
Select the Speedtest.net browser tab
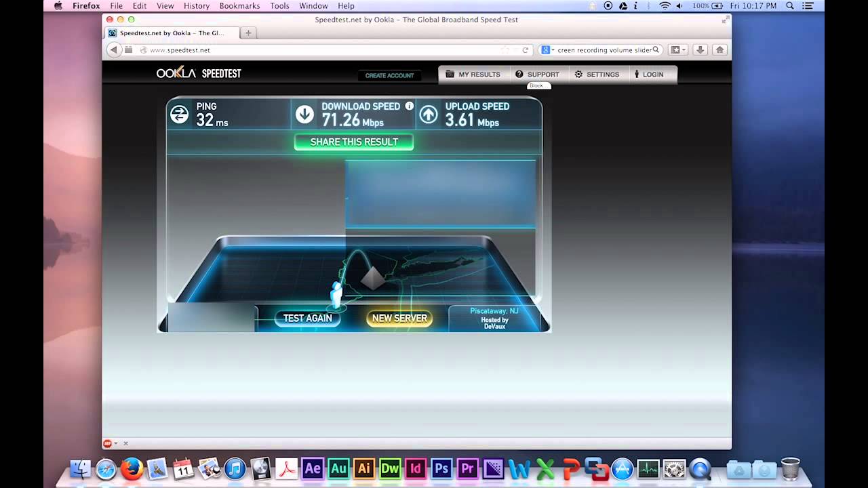point(172,33)
